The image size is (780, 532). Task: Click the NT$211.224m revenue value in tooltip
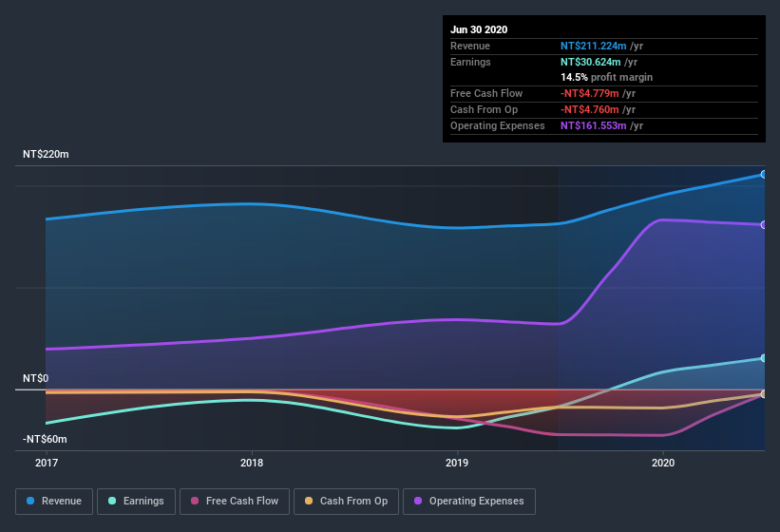coord(593,46)
